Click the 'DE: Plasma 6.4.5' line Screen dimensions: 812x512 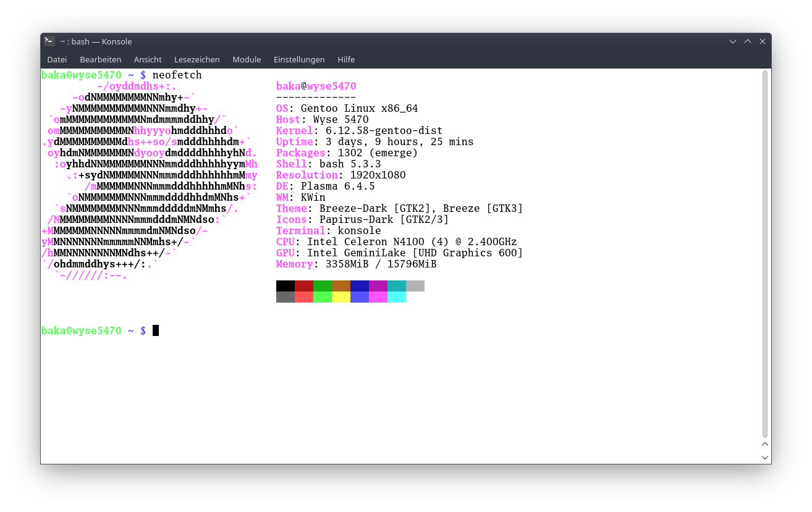pos(326,187)
